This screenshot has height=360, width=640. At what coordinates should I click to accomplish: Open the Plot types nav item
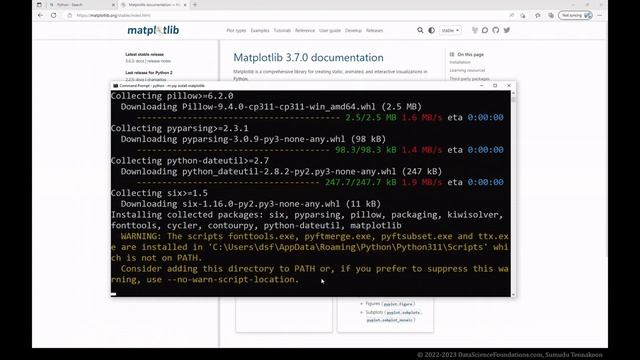(236, 31)
